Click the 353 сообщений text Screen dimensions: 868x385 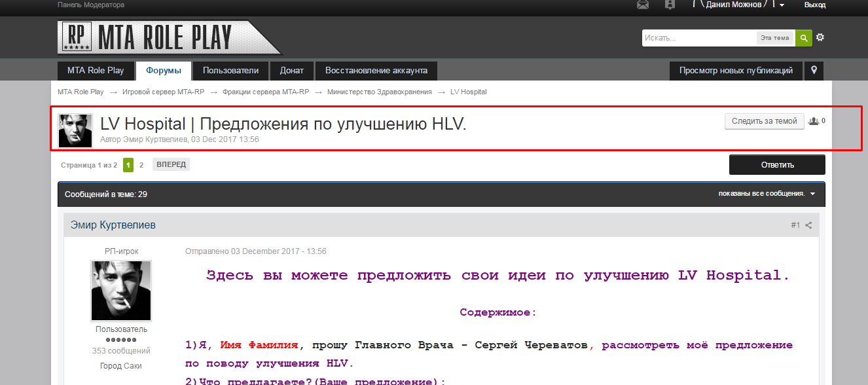[121, 351]
